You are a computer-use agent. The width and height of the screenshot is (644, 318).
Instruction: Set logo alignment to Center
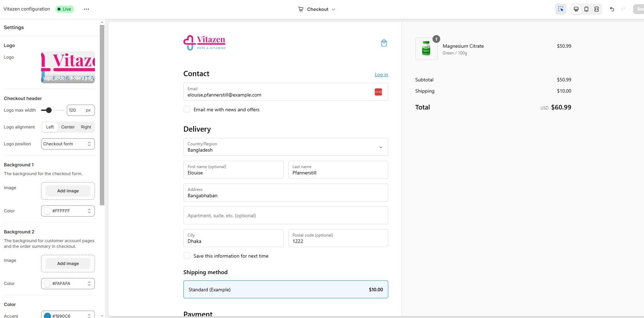(68, 127)
